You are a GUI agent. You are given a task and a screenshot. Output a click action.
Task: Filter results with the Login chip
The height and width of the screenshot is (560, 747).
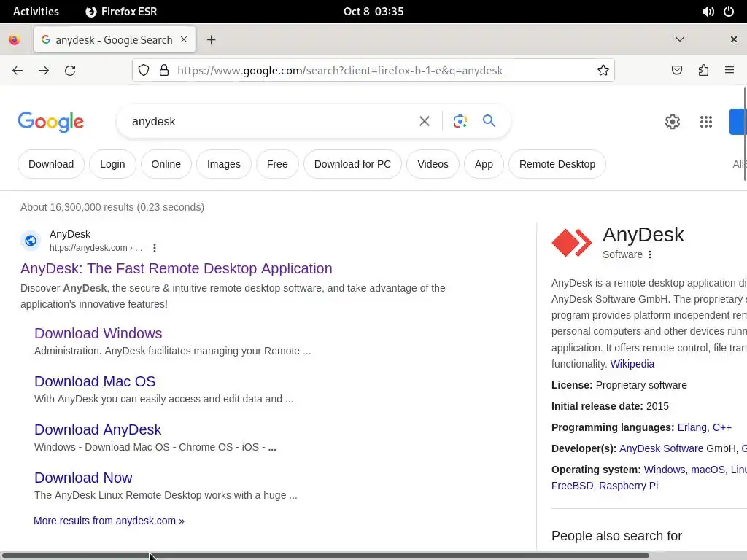(112, 164)
